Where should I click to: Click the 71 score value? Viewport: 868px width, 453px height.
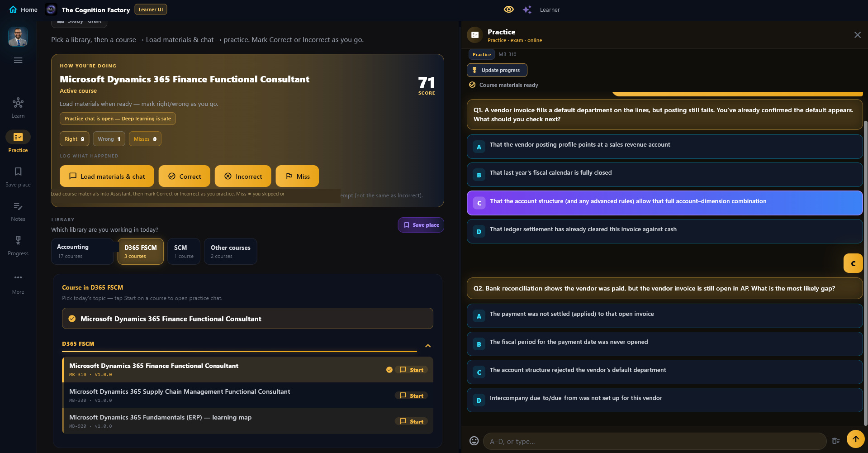(427, 83)
